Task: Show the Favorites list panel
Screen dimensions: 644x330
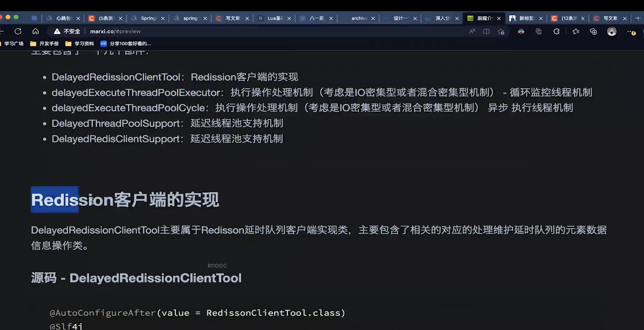Action: 576,31
